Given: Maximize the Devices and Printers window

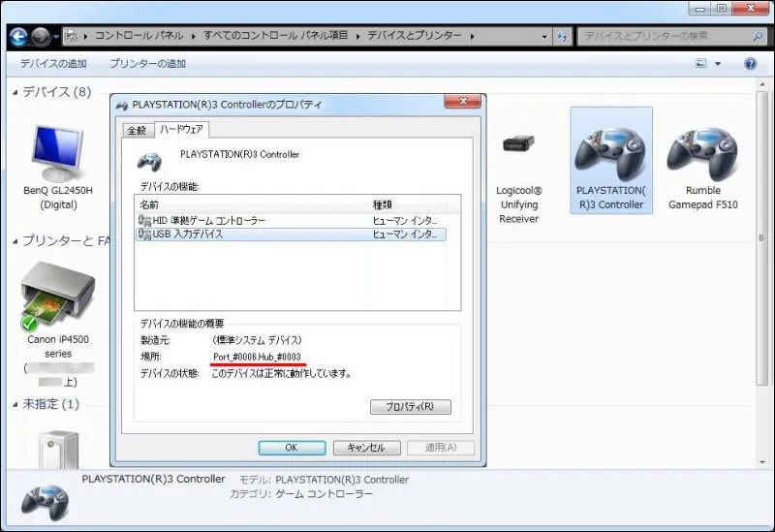Looking at the screenshot, I should point(721,9).
